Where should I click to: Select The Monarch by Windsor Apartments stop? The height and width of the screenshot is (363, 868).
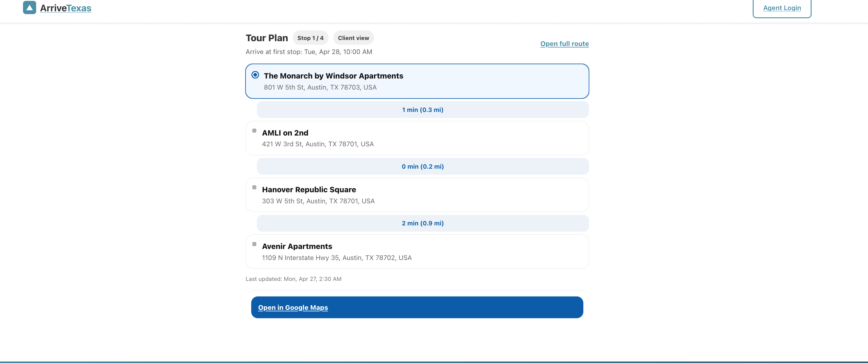(x=417, y=81)
